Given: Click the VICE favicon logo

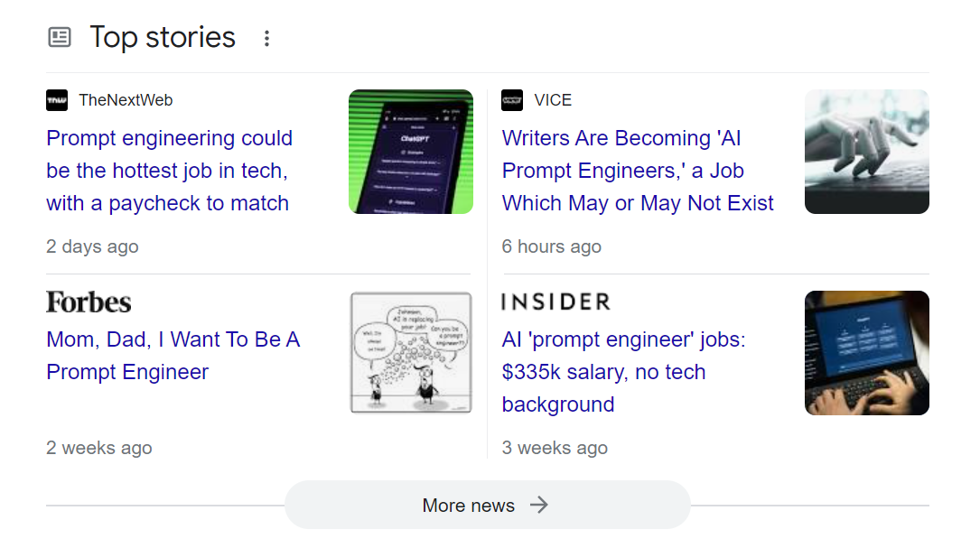Looking at the screenshot, I should pos(512,100).
